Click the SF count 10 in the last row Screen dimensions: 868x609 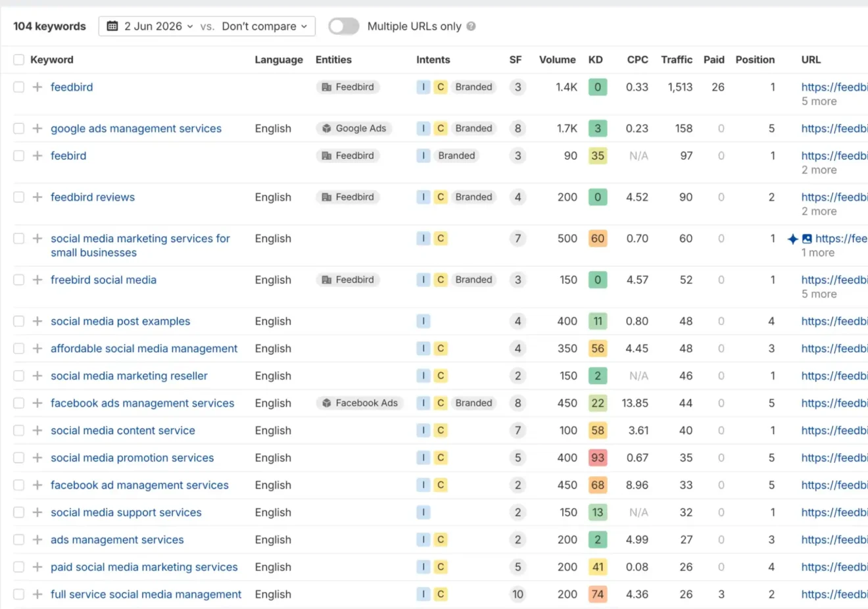point(518,595)
